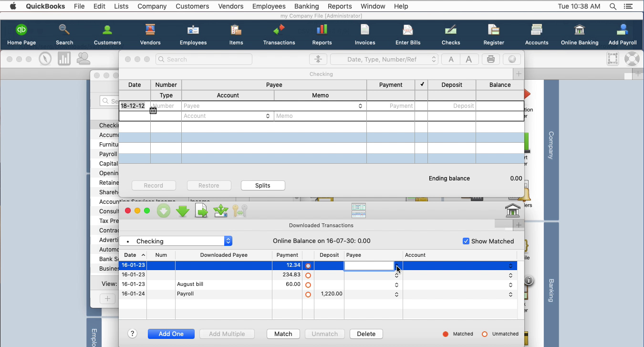Click the round green download arrow icon
Image resolution: width=644 pixels, height=347 pixels.
pos(164,210)
